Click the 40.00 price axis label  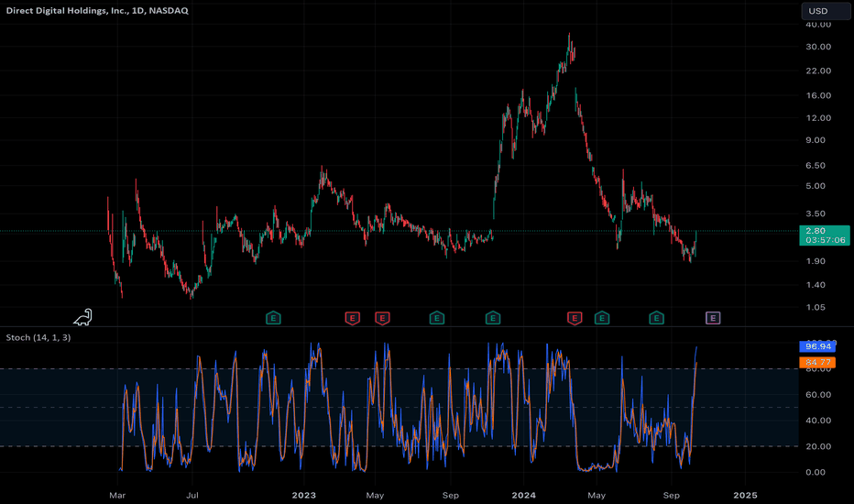coord(818,25)
